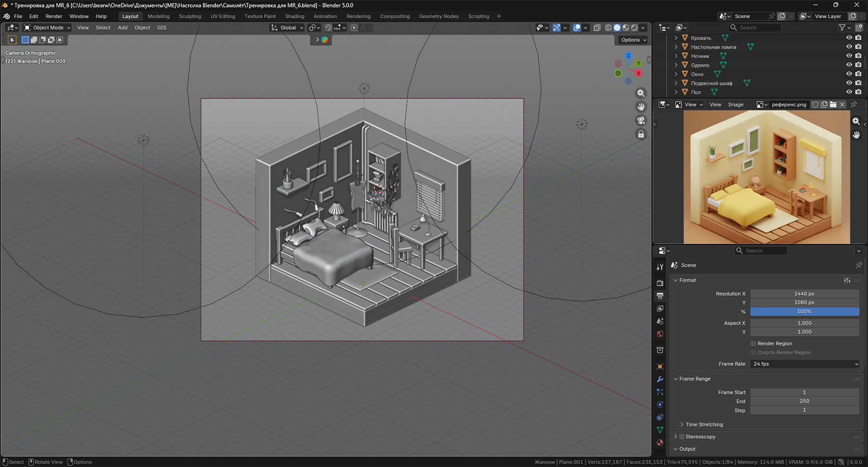This screenshot has height=467, width=868.
Task: Open the Modifiers wrench tab in Properties
Action: tap(660, 379)
